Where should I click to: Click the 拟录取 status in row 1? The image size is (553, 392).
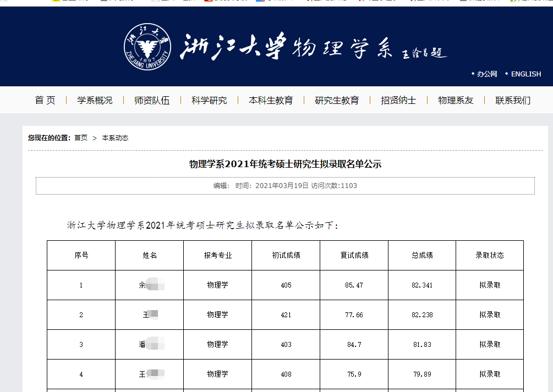point(490,285)
